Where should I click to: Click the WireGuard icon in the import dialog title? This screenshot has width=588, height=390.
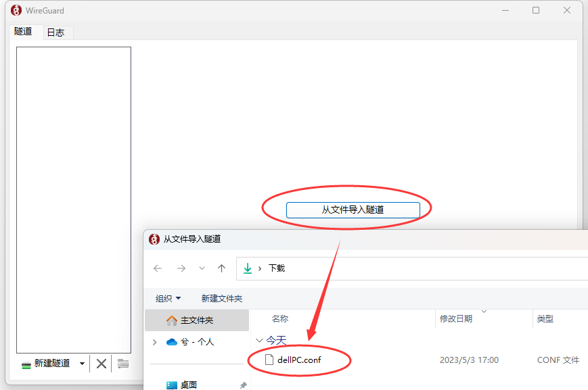(154, 239)
